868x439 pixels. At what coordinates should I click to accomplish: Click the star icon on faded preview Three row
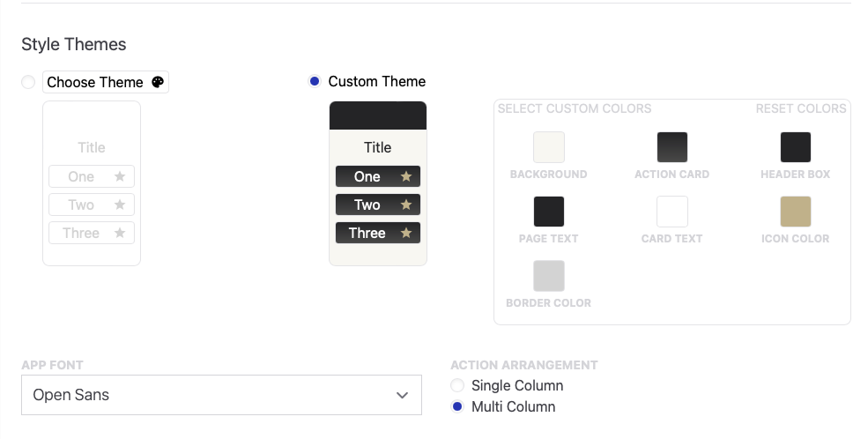(120, 233)
